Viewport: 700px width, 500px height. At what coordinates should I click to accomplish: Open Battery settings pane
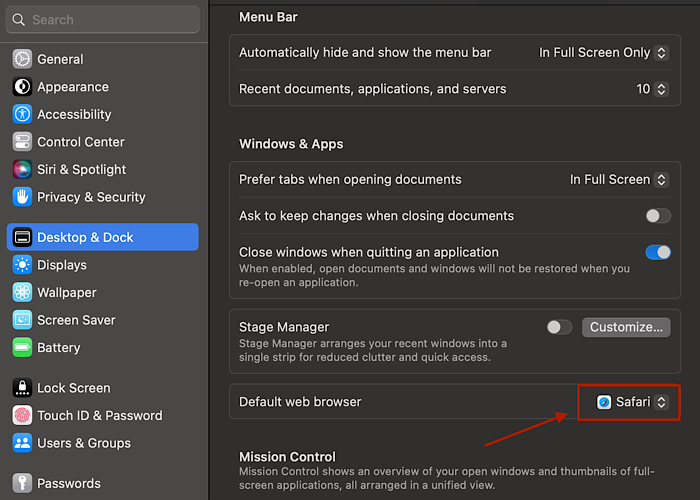[x=103, y=347]
